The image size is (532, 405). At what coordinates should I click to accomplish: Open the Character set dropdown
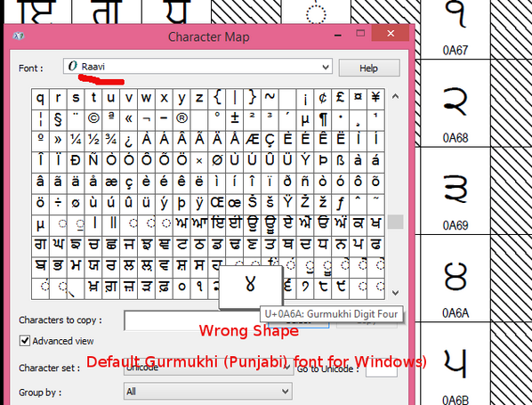(208, 368)
